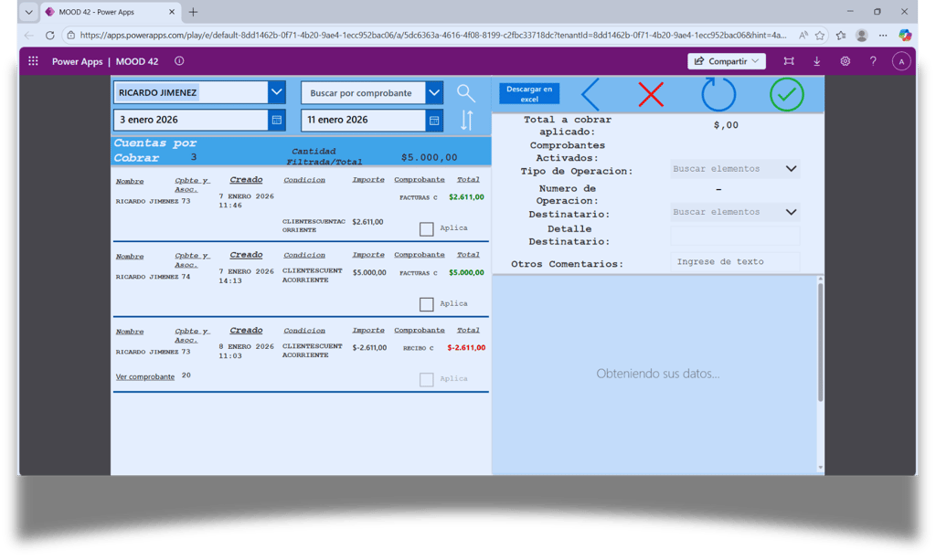Open a new browser tab
Screen dimensions: 936x560
(x=193, y=12)
